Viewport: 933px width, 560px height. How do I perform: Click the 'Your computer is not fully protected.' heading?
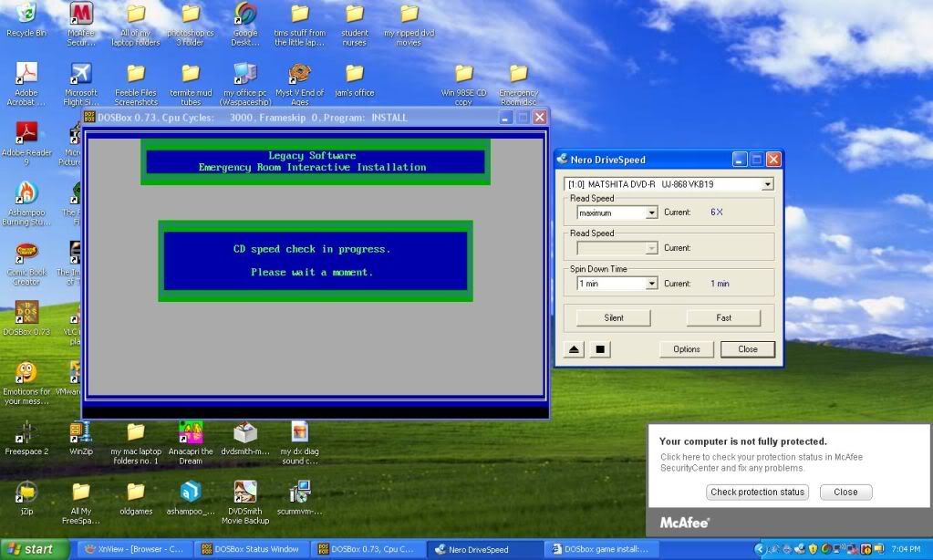[x=743, y=441]
